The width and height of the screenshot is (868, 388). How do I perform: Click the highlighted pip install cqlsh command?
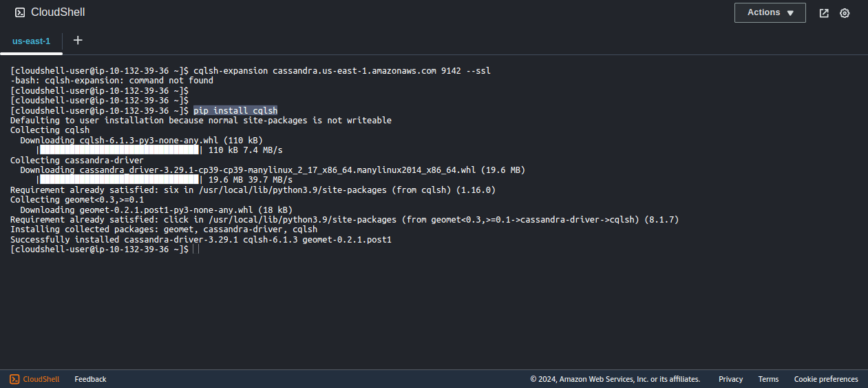click(x=235, y=110)
